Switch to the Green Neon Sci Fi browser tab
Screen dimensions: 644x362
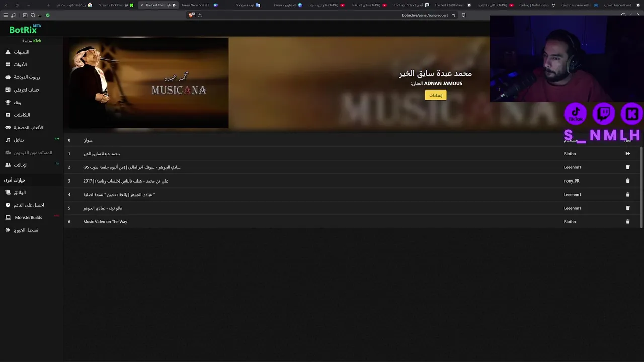199,5
